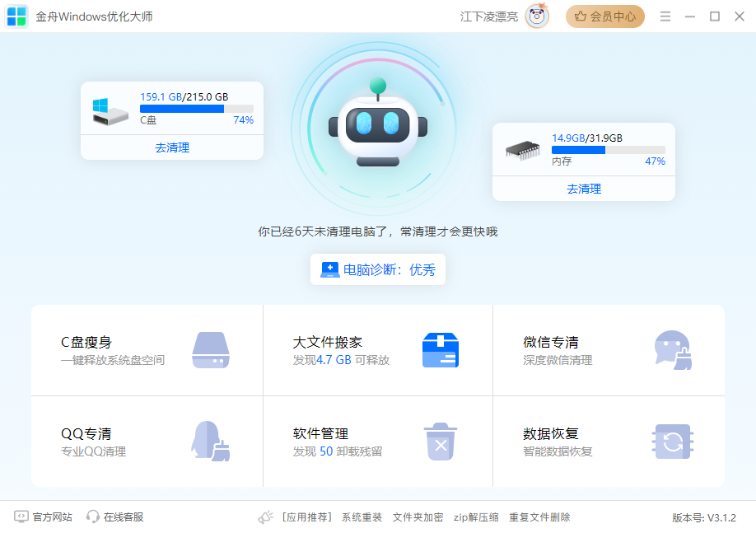
Task: Click the WeChat cleaning bubble icon
Action: point(673,350)
